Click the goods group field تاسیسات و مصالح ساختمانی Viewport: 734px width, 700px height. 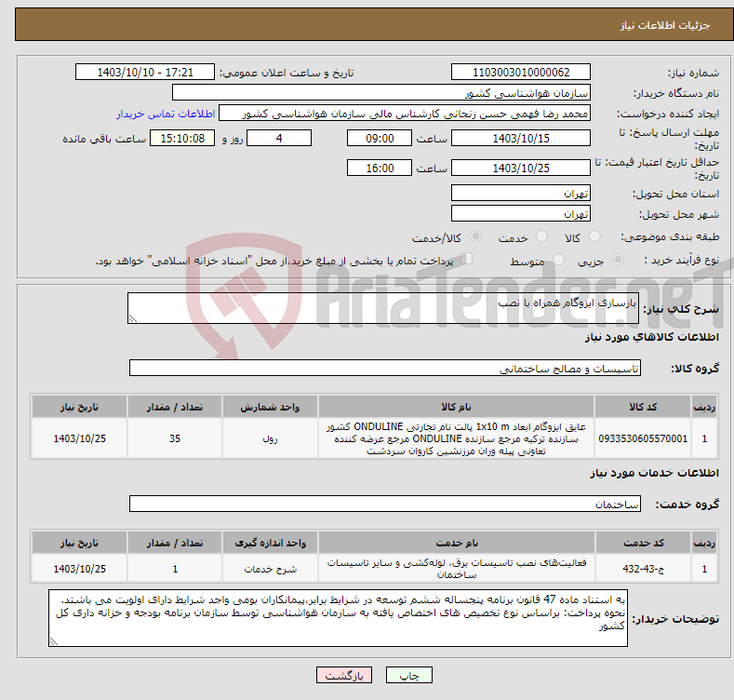point(385,369)
